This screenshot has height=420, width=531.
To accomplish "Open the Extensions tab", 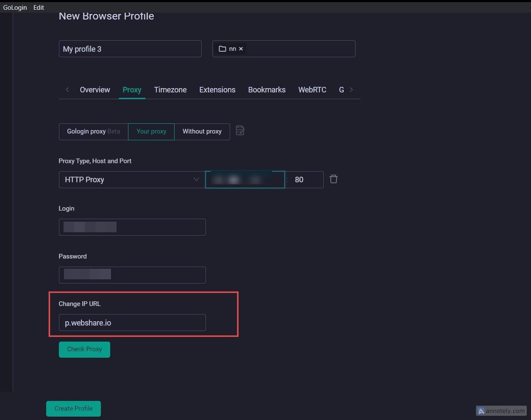I will pyautogui.click(x=217, y=90).
